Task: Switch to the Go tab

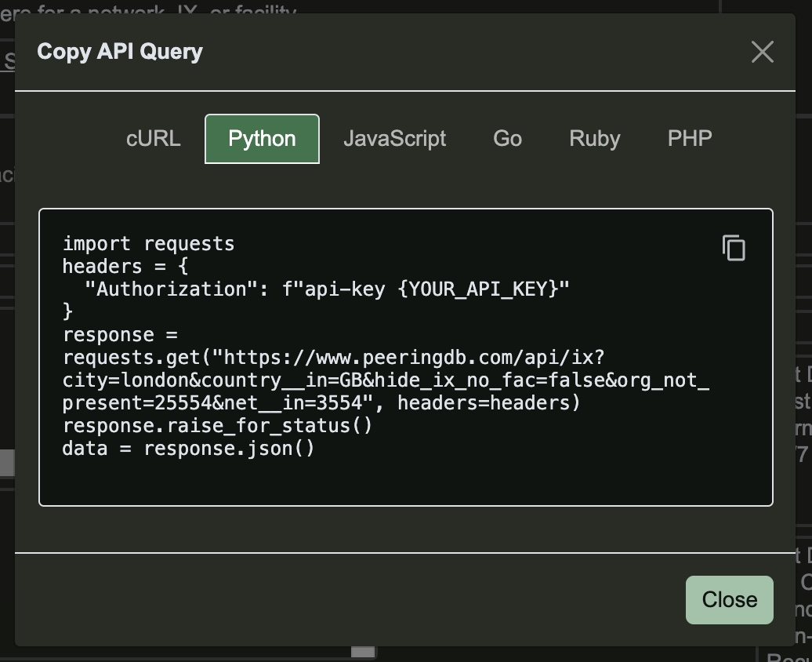Action: coord(508,138)
